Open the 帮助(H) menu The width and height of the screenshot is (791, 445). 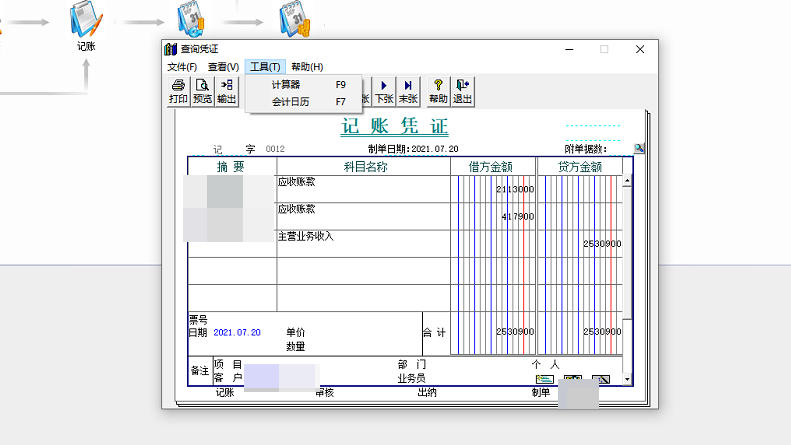(x=307, y=67)
